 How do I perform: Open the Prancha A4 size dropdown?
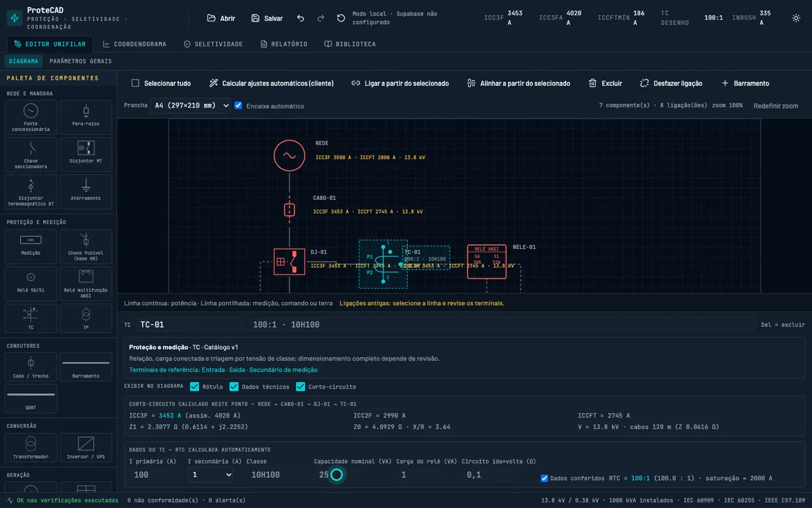tap(191, 106)
